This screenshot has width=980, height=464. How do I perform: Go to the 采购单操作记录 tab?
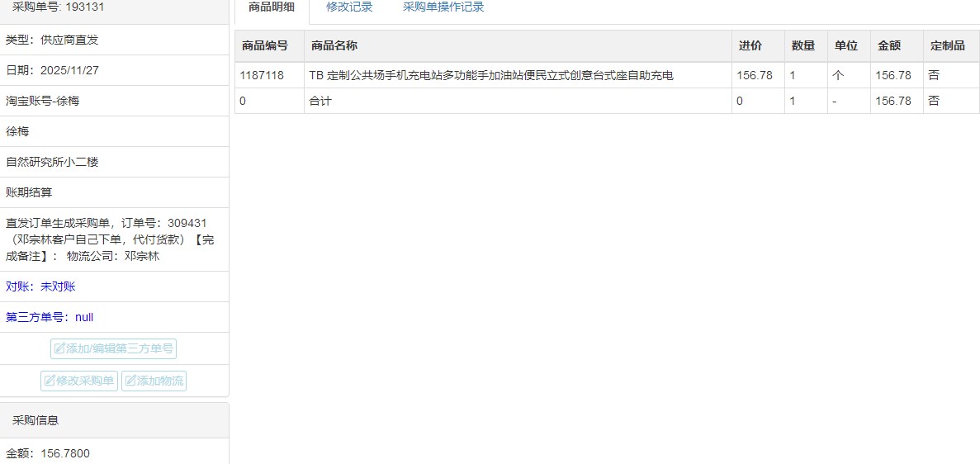tap(443, 7)
